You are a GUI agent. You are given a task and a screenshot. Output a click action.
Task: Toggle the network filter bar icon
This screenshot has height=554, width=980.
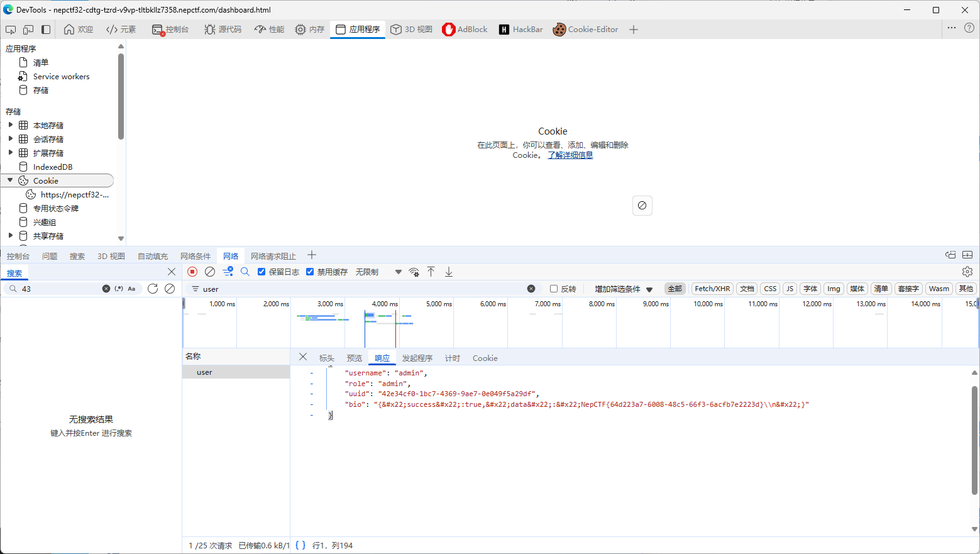pyautogui.click(x=228, y=272)
